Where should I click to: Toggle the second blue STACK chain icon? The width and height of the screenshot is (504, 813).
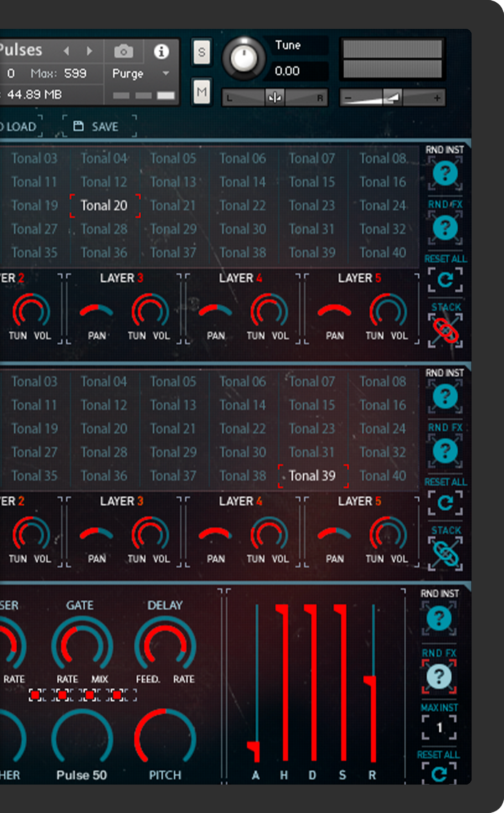445,554
